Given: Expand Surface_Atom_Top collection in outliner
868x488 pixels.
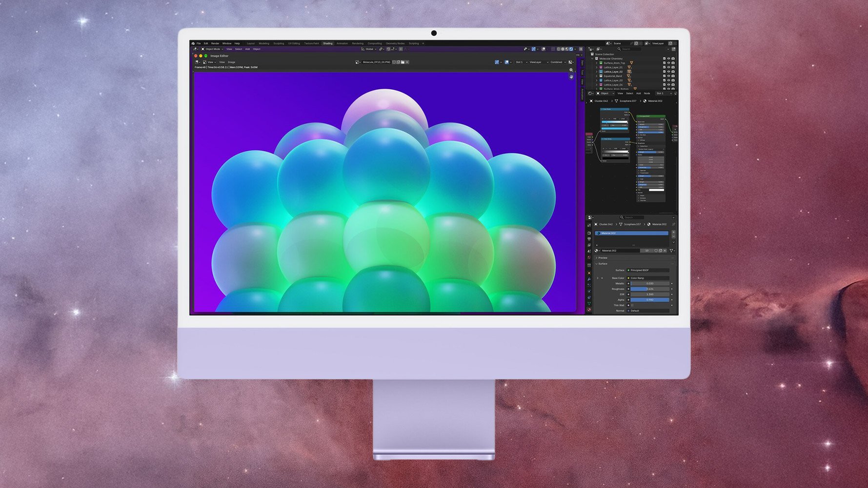Looking at the screenshot, I should [596, 63].
